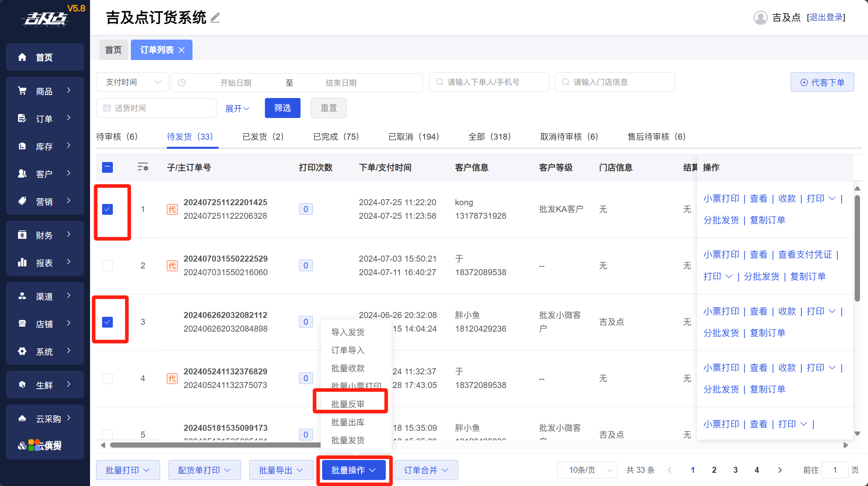Open the 首页 home icon in sidebar
Screen dimensions: 868x486
point(22,57)
